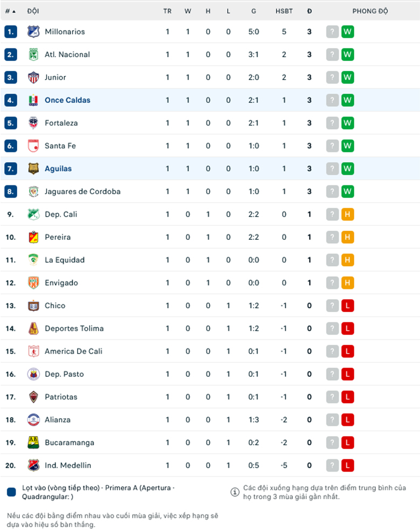Click the ĐỘI column header
420x532 pixels.
point(33,11)
